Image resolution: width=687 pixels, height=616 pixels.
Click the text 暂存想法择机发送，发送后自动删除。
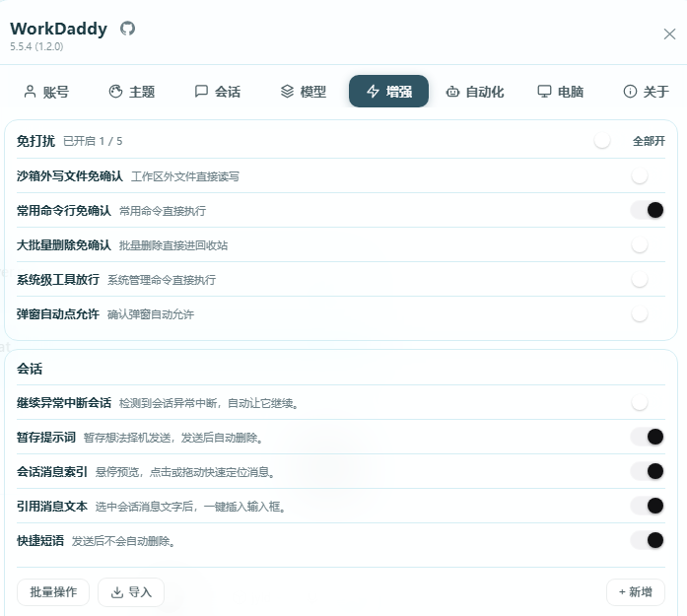(x=173, y=438)
